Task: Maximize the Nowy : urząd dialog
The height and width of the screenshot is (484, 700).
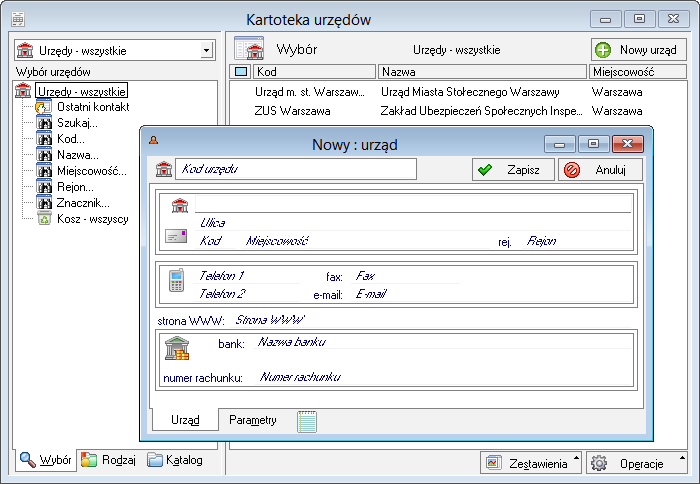Action: pos(593,144)
